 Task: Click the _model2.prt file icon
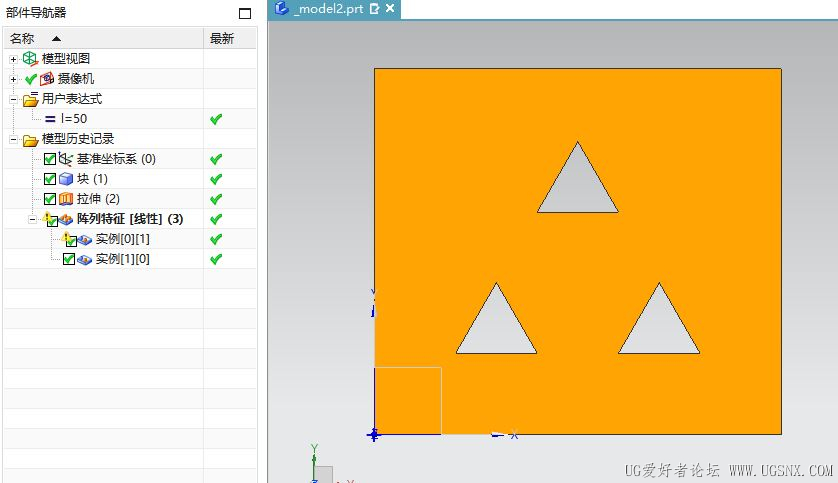[281, 8]
